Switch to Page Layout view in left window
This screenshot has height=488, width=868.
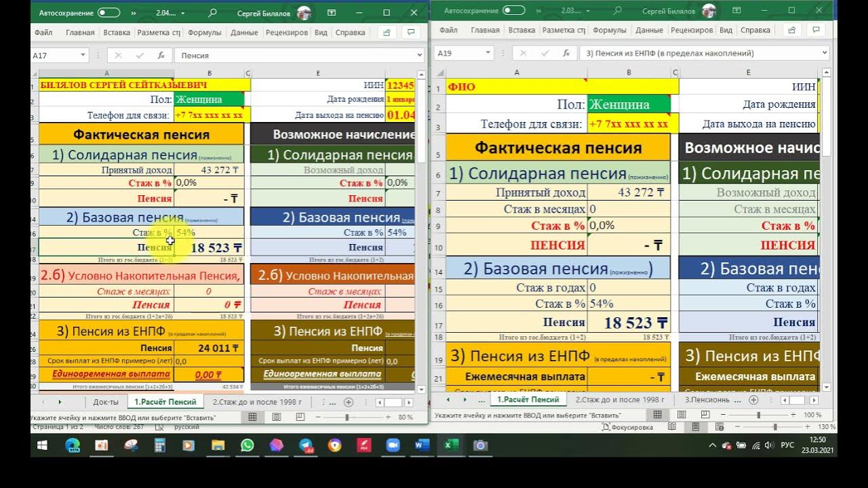(x=276, y=418)
